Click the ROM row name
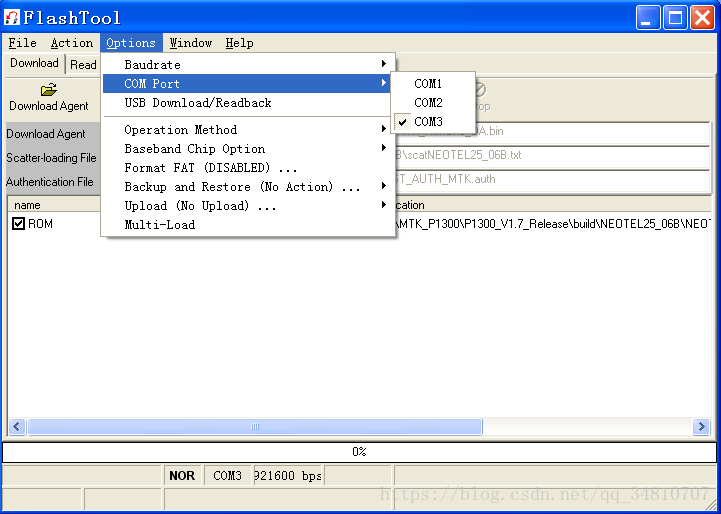721x514 pixels. (40, 224)
